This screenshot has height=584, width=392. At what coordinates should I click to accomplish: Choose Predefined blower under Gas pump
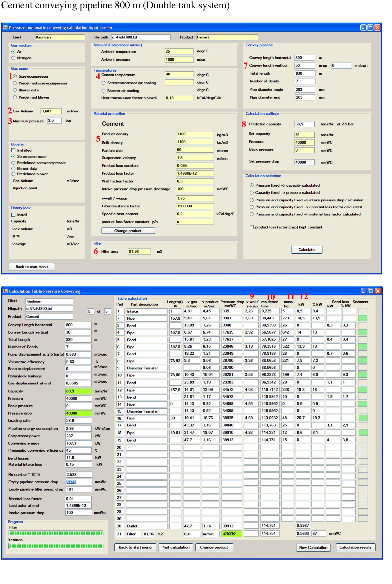pyautogui.click(x=15, y=97)
